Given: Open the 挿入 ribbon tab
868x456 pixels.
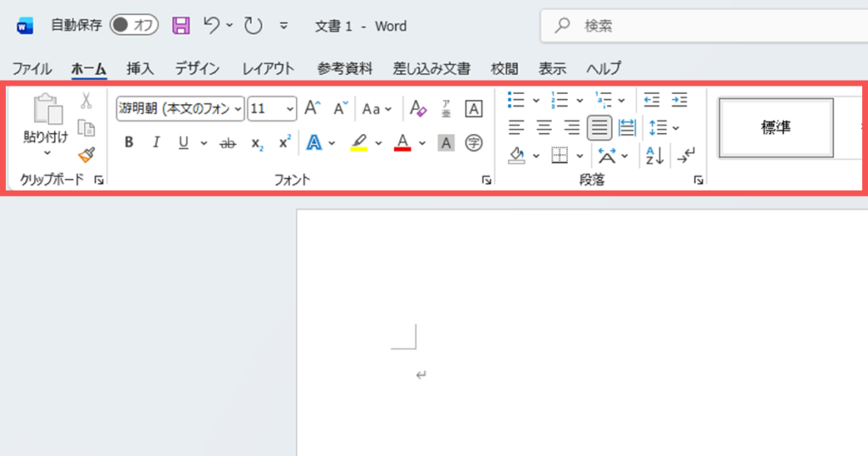Looking at the screenshot, I should tap(140, 69).
